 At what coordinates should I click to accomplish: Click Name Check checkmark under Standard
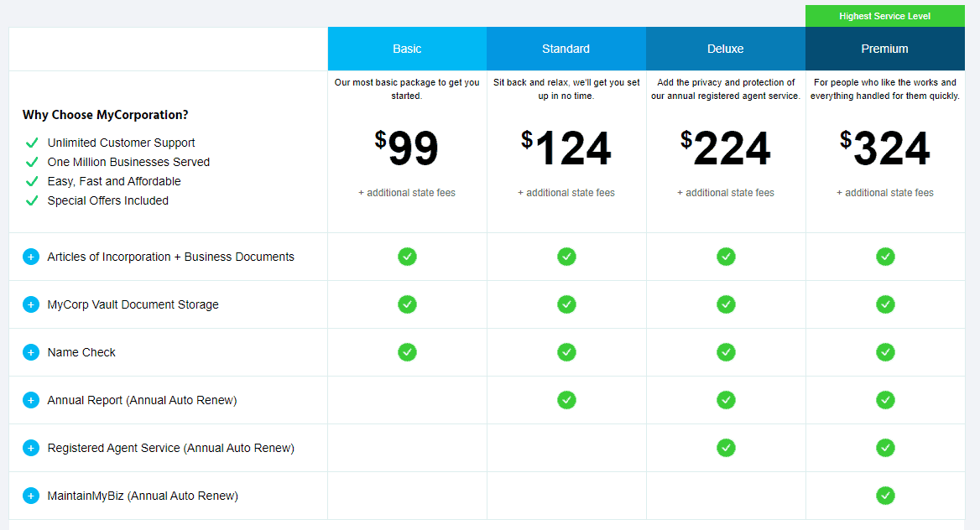point(566,352)
